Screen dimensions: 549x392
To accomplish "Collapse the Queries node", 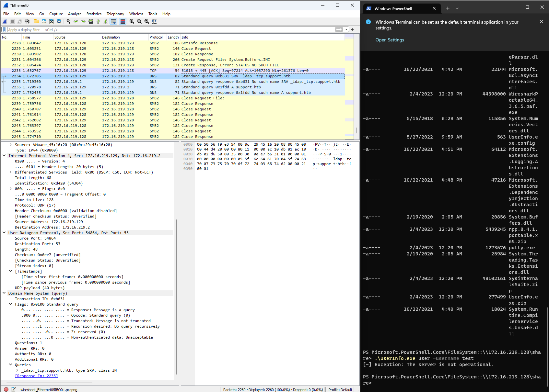I will coord(11,365).
